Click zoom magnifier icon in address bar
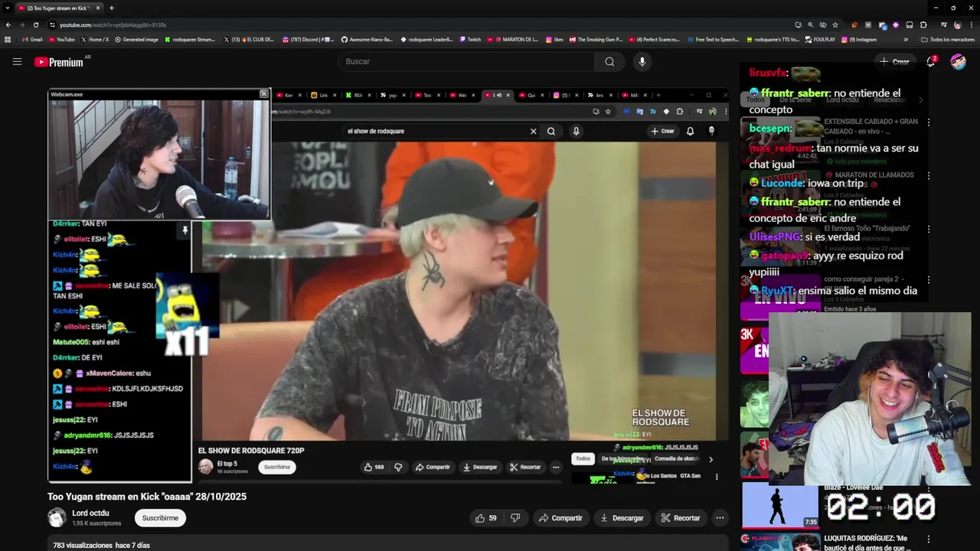Screen dimensions: 980x551 click(x=811, y=24)
